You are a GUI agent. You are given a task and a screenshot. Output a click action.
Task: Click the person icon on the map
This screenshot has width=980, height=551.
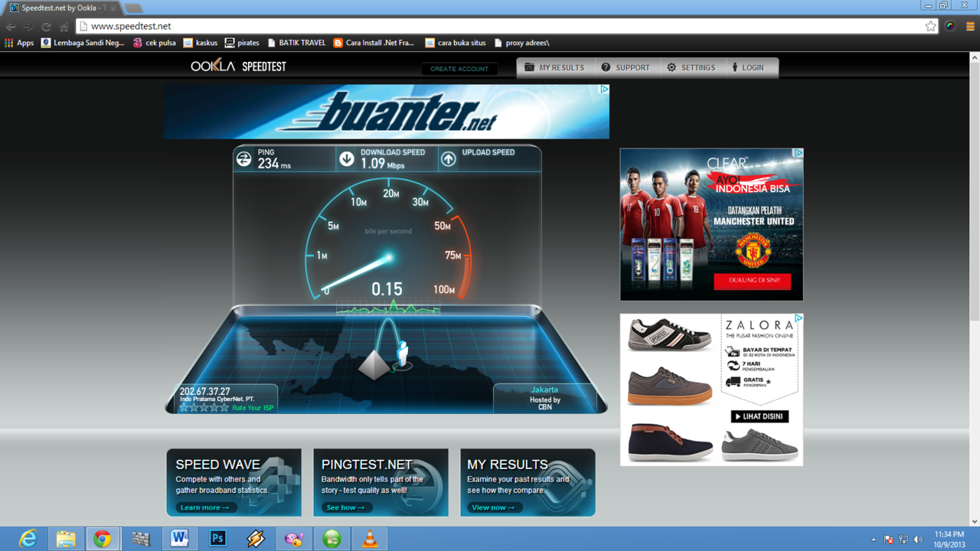(x=402, y=355)
